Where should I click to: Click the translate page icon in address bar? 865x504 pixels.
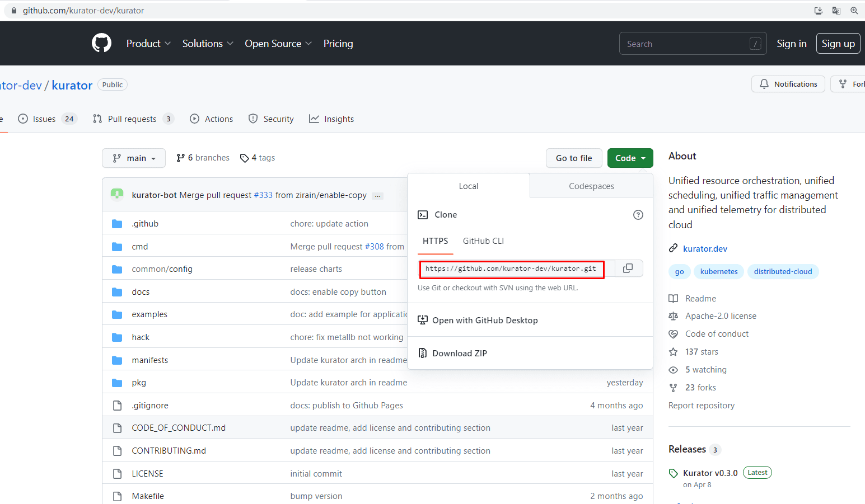tap(836, 11)
